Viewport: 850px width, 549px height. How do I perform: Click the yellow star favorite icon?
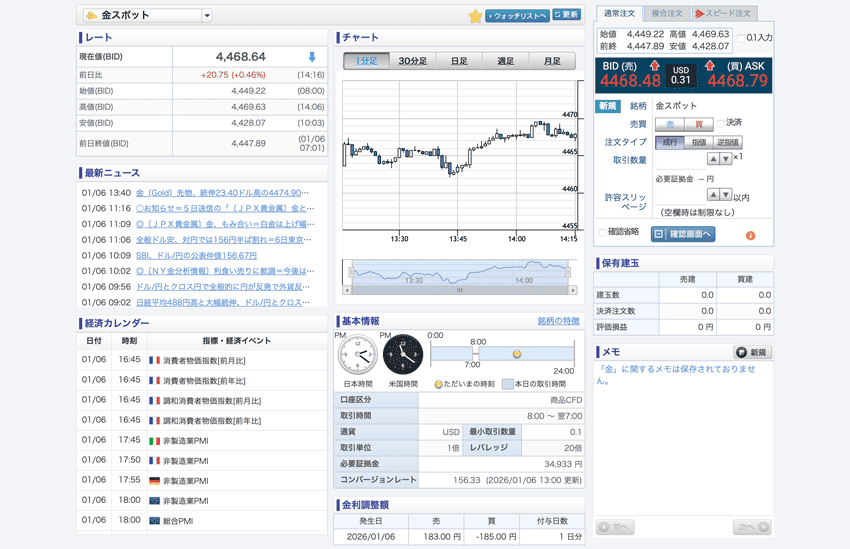click(476, 16)
